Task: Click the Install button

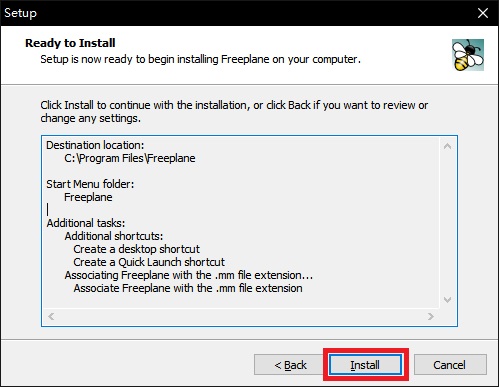Action: click(365, 365)
